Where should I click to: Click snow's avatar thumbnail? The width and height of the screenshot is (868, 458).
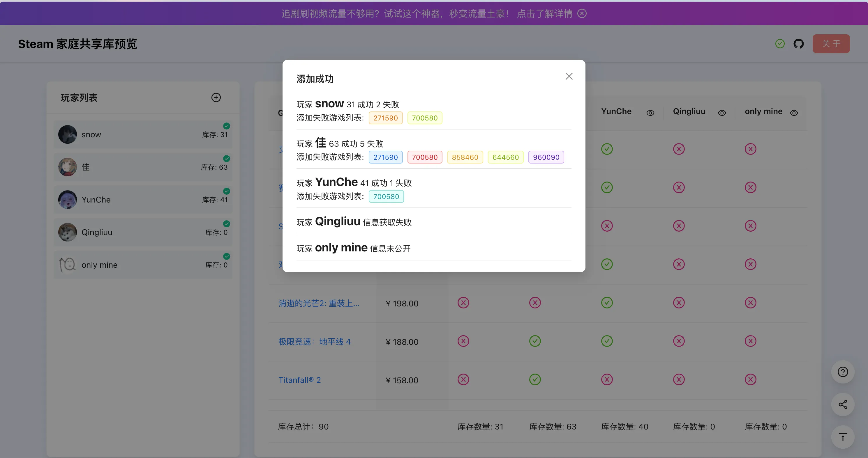click(67, 135)
